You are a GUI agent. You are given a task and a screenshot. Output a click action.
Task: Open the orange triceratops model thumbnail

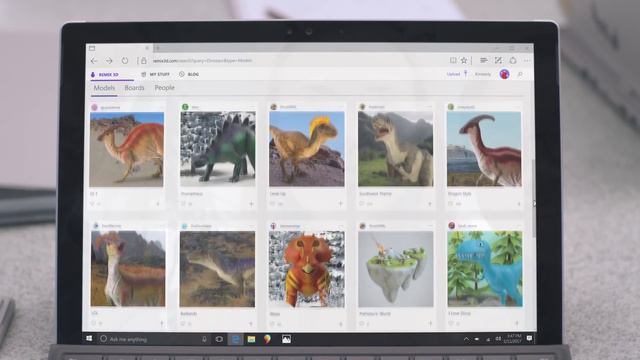pyautogui.click(x=307, y=269)
